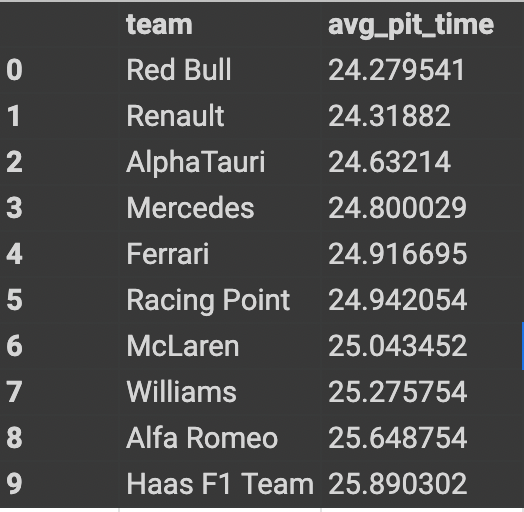Click the avg_pit_time column header

(x=411, y=26)
